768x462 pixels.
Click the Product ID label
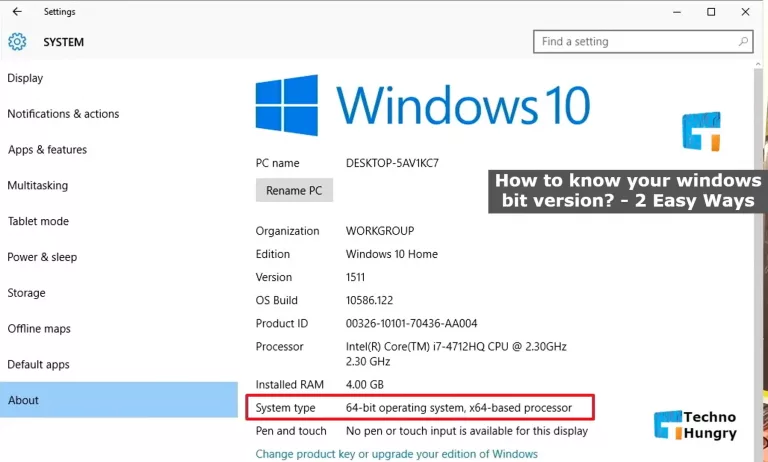click(282, 323)
